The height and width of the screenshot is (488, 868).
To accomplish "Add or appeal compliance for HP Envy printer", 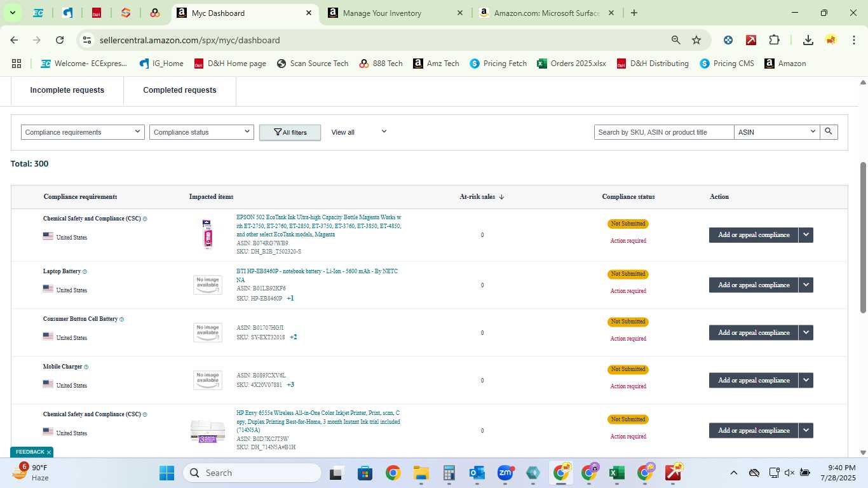I will [754, 431].
